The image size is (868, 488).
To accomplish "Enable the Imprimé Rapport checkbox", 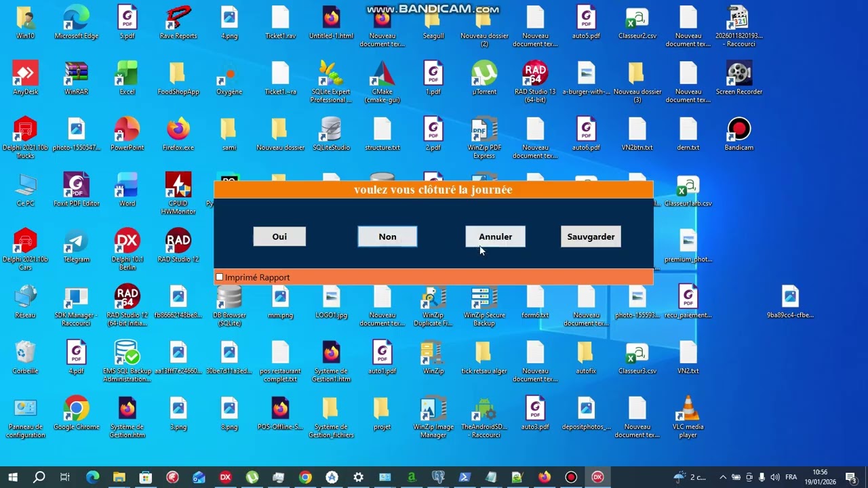I will pos(219,277).
